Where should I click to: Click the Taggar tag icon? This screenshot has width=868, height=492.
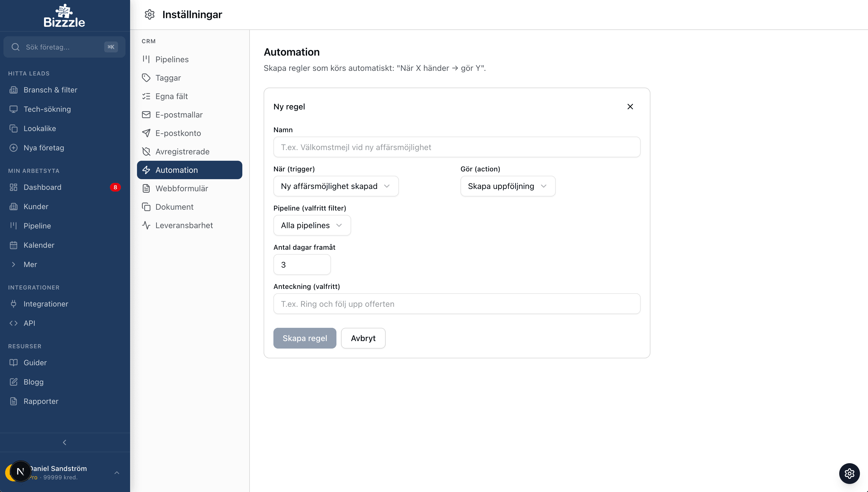pos(146,78)
